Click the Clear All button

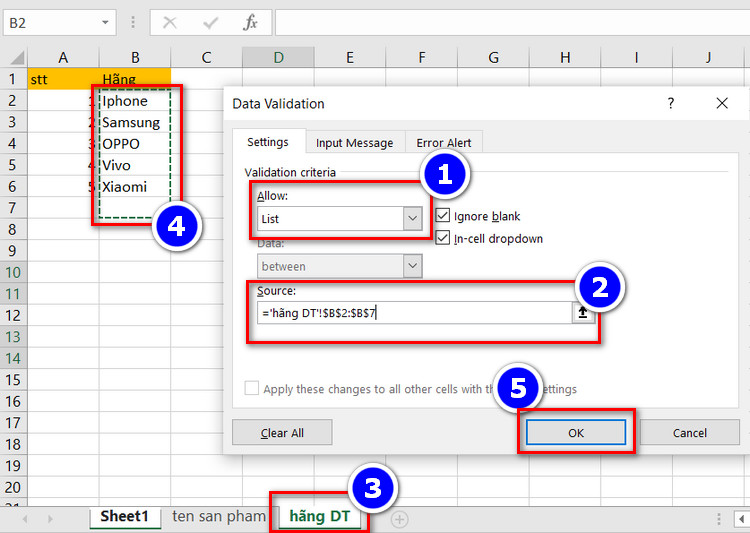click(x=282, y=433)
